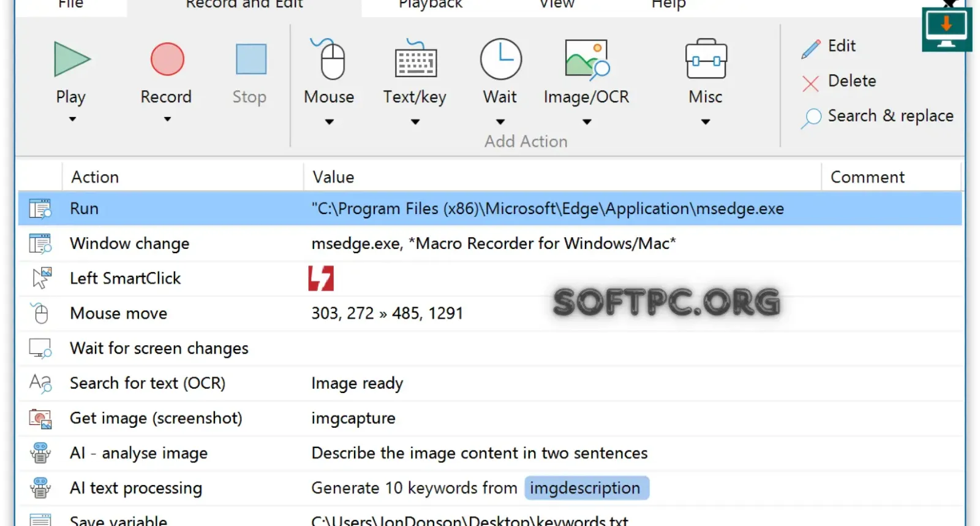
Task: Click the Delete button
Action: click(x=839, y=82)
